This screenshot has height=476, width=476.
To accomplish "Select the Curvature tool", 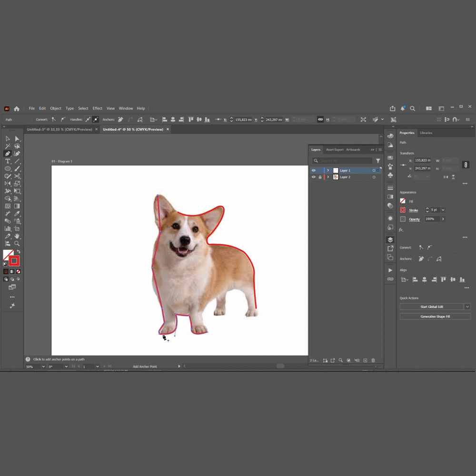I will tap(17, 154).
